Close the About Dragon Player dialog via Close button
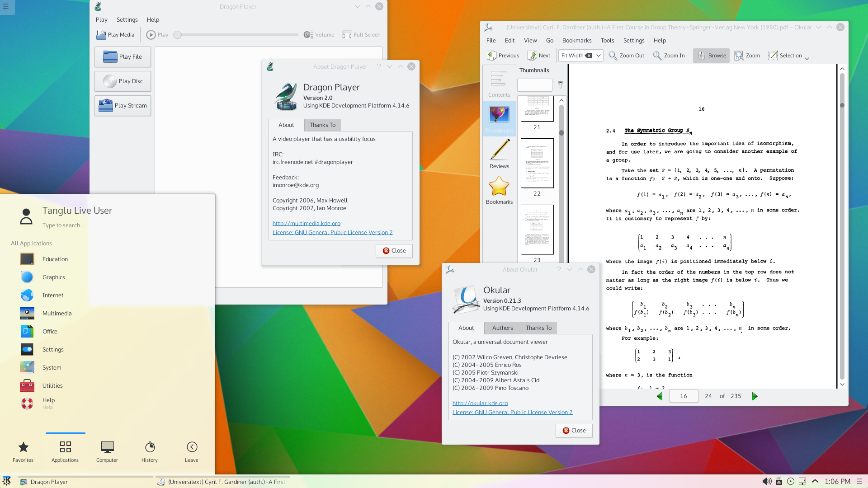868x488 pixels. [x=394, y=251]
